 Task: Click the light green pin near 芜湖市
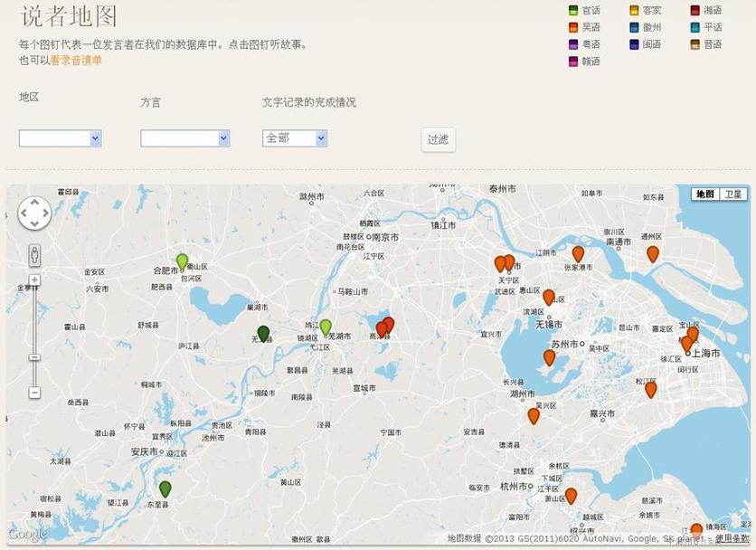[x=326, y=327]
